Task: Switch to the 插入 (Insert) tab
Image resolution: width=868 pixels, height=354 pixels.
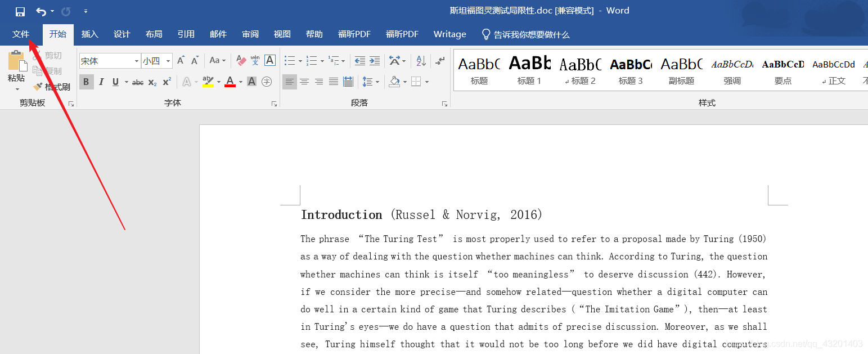Action: pyautogui.click(x=89, y=34)
